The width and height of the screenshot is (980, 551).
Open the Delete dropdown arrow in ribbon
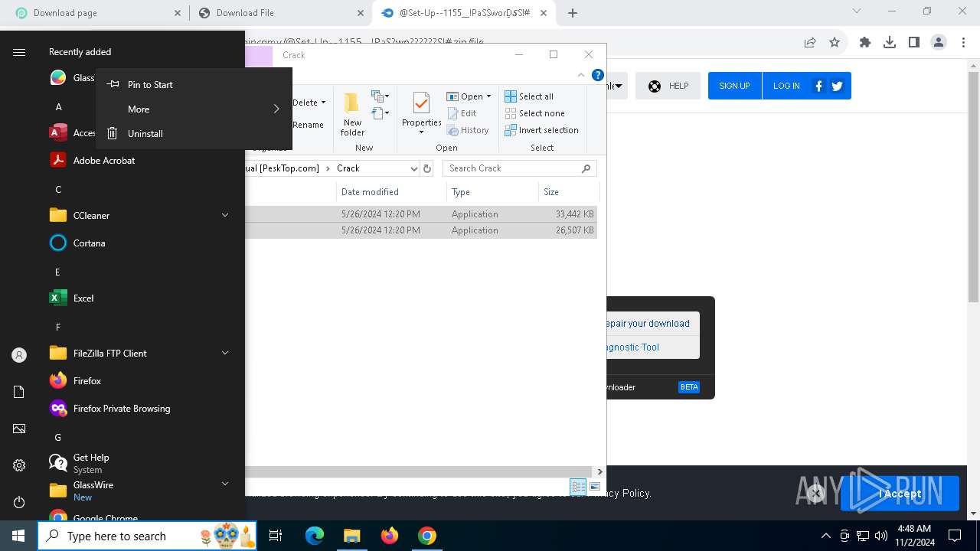tap(323, 103)
